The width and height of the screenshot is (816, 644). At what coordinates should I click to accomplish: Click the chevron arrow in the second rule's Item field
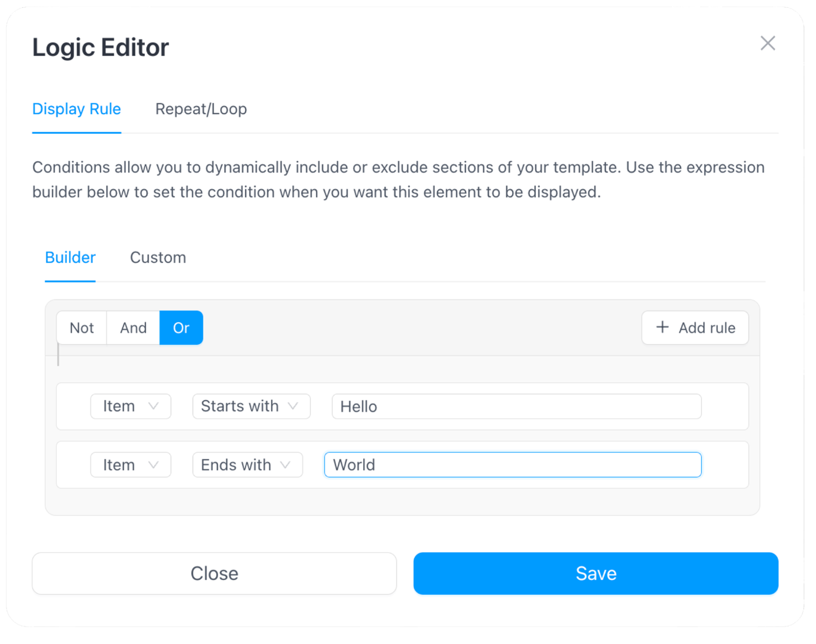coord(153,464)
